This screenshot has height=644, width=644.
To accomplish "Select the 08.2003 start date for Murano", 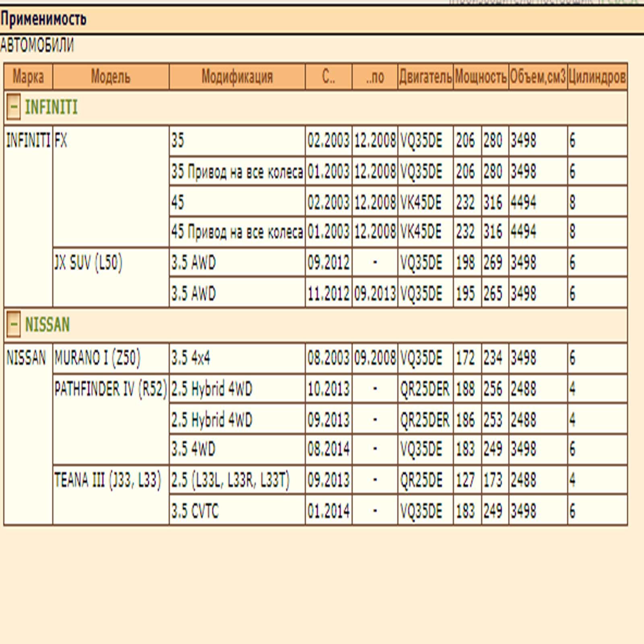I will point(328,358).
